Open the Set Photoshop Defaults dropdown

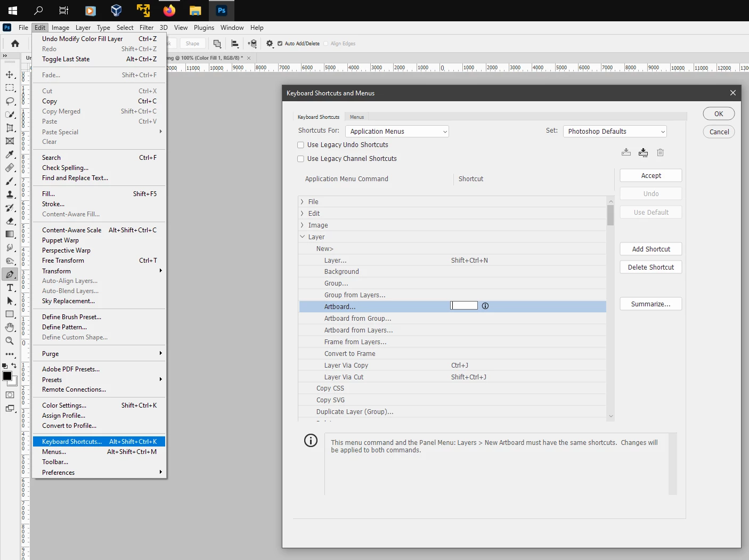tap(615, 132)
